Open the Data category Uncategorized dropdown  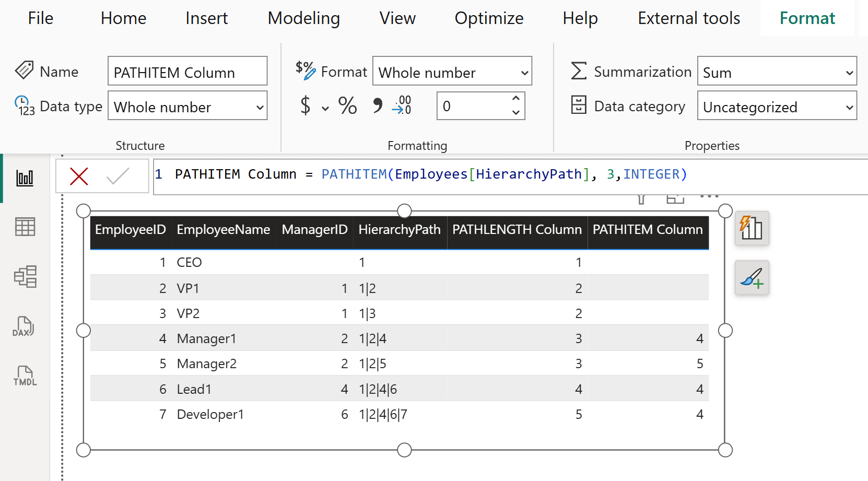[x=777, y=107]
